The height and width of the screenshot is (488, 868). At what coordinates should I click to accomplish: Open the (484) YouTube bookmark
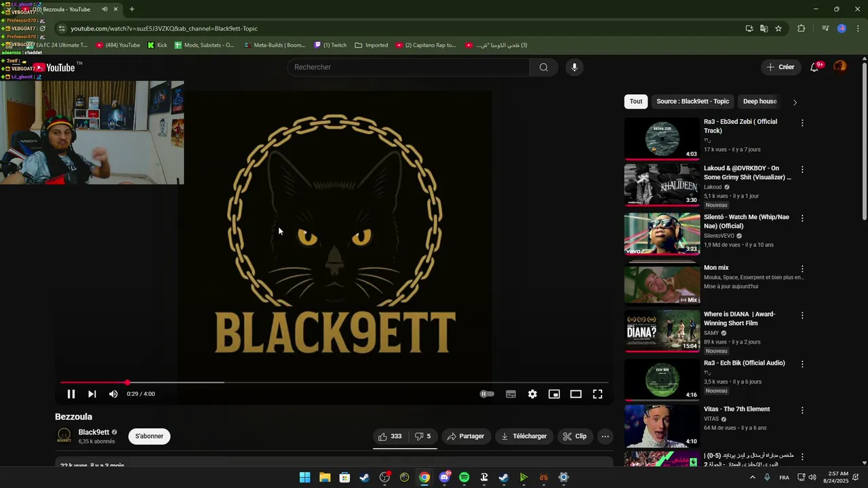pyautogui.click(x=118, y=45)
